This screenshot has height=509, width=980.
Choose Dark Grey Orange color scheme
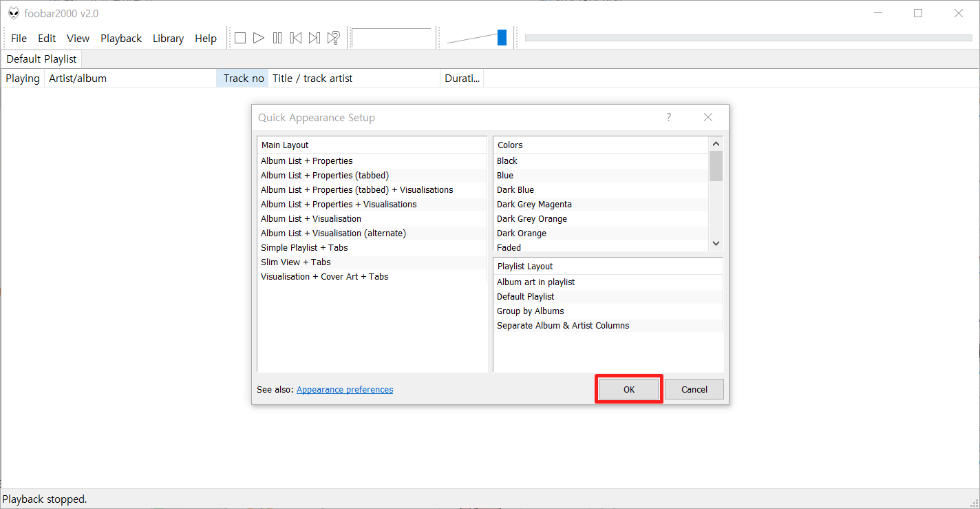[x=601, y=219]
